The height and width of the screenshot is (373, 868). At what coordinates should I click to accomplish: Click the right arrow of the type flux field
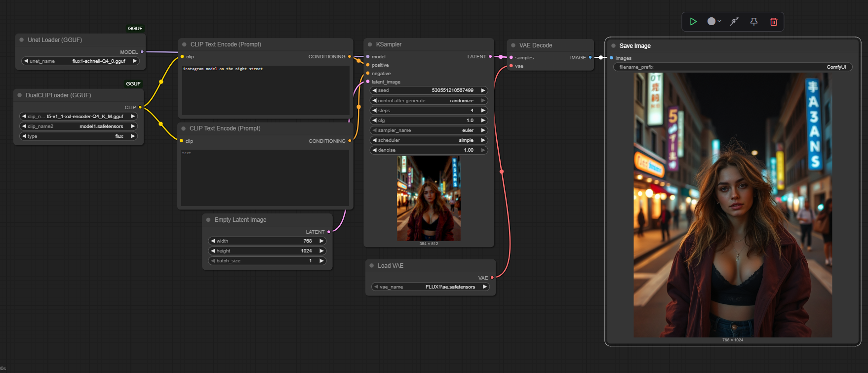tap(132, 136)
